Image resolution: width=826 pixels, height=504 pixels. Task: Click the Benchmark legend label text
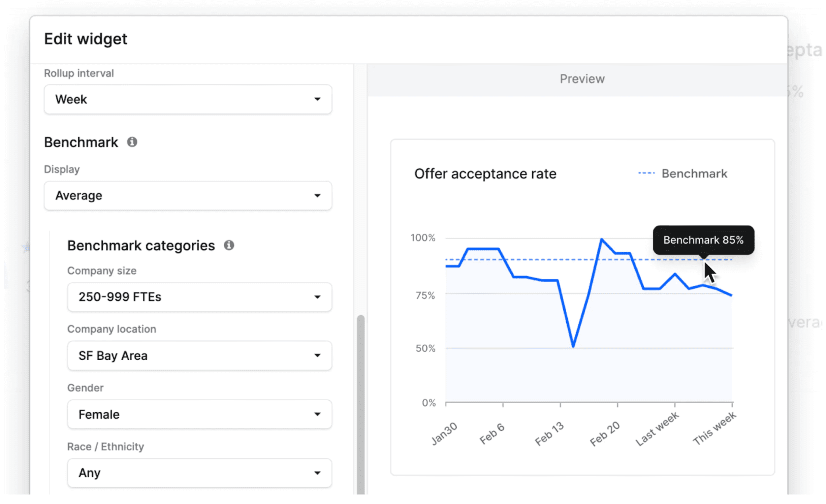coord(695,174)
